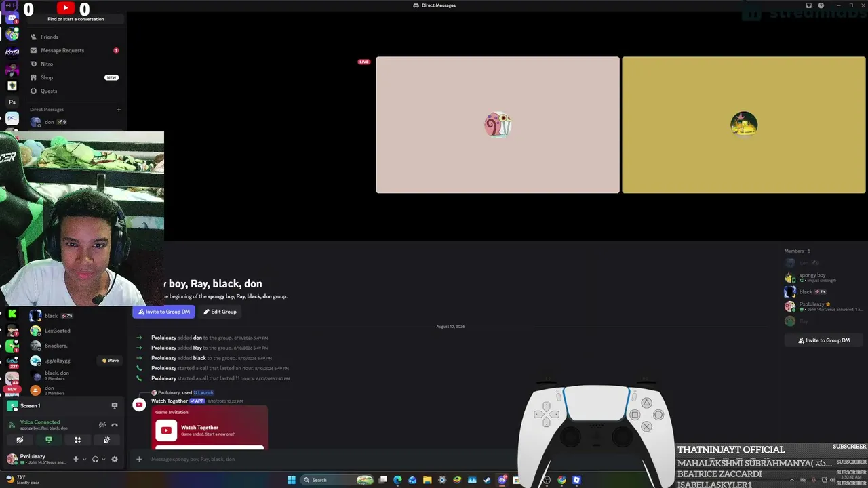Open the activities launcher button
The height and width of the screenshot is (488, 868).
click(77, 440)
